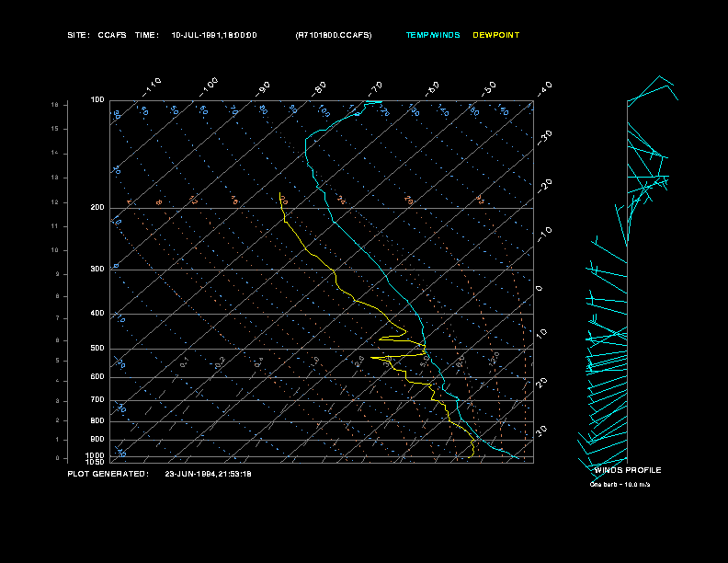The height and width of the screenshot is (563, 728).
Task: Click the 'TIME:' header label
Action: point(147,35)
